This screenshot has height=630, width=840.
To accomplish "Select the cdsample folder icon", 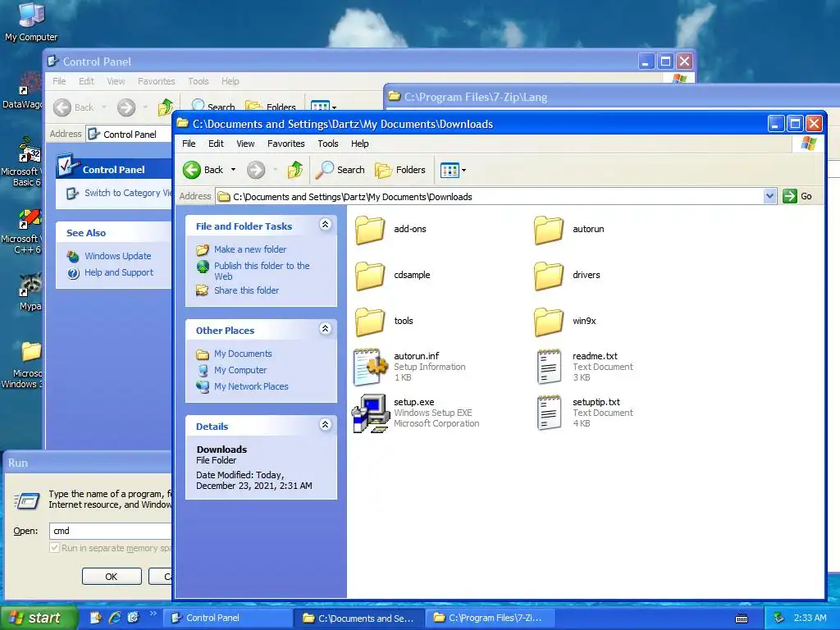I will [x=370, y=276].
